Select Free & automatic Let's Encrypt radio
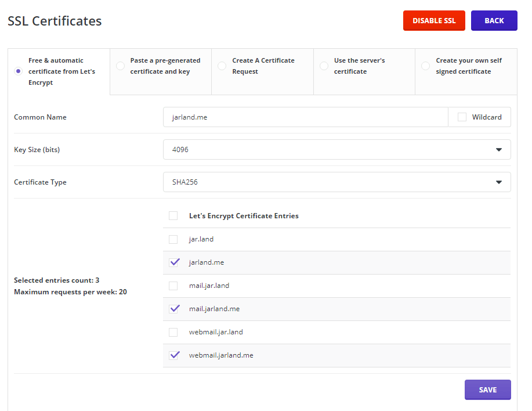Viewport: 532px width, 411px height. pos(19,71)
